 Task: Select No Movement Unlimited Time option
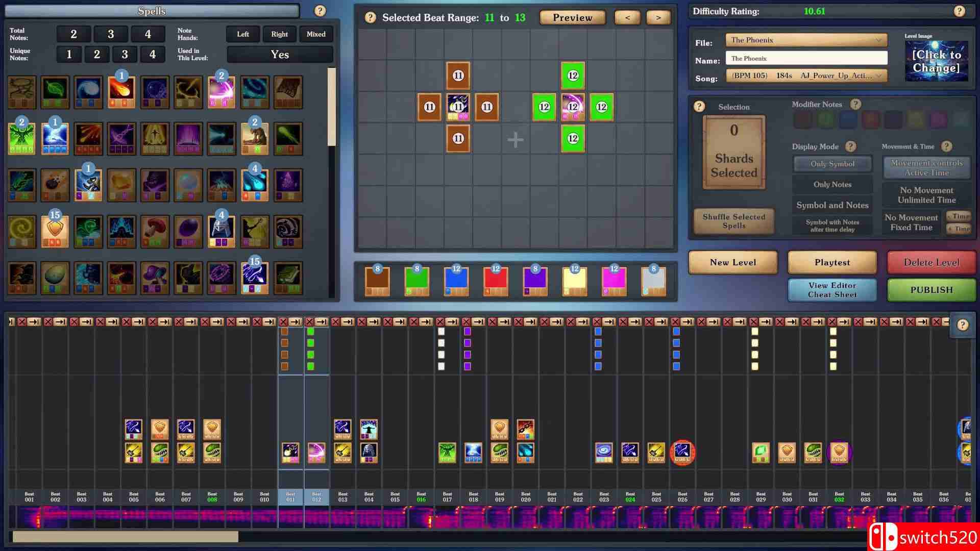tap(926, 195)
